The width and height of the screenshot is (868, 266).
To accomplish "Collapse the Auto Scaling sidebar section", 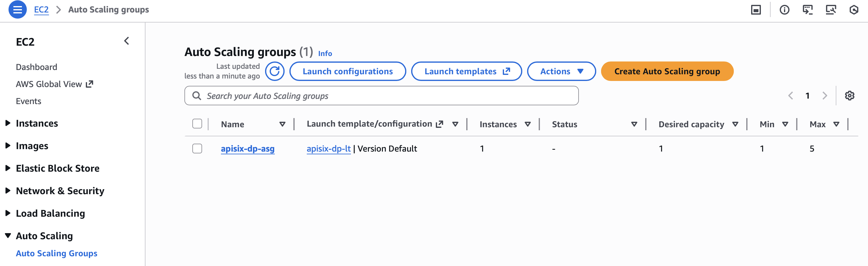I will click(x=8, y=236).
